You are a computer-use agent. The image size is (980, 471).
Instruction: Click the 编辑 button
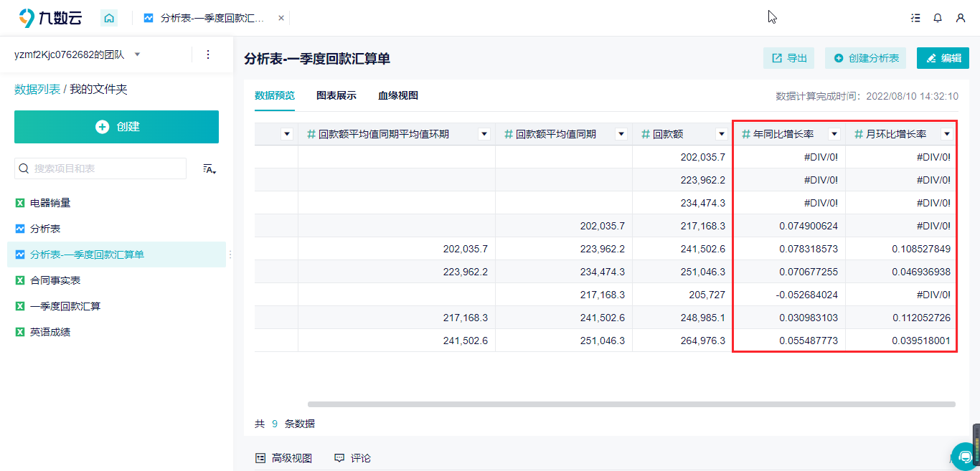click(943, 58)
